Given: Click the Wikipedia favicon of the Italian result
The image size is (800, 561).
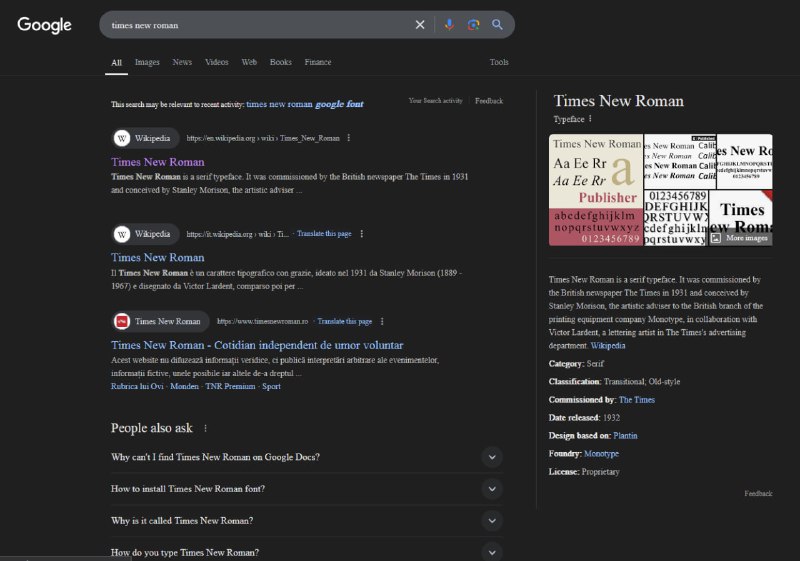Looking at the screenshot, I should (121, 234).
